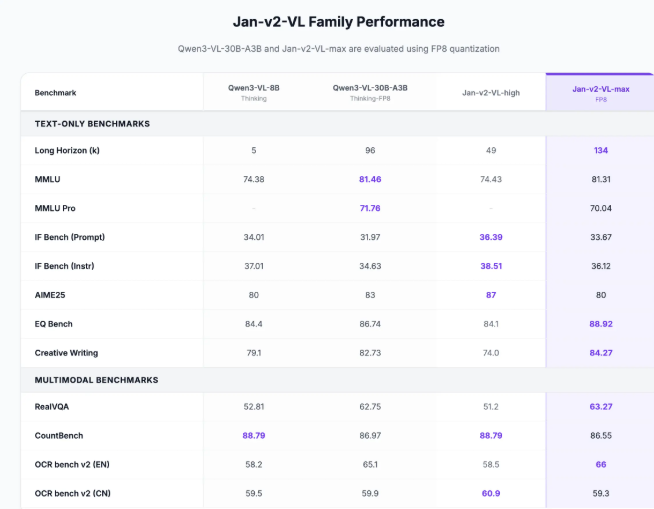Image resolution: width=654 pixels, height=509 pixels.
Task: Click the IF Bench (Prompt) row label
Action: [x=69, y=237]
